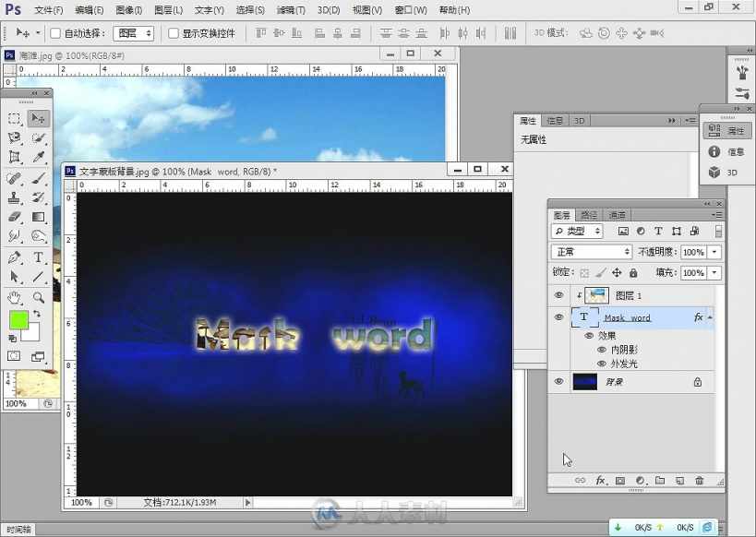Screen dimensions: 756x537
Task: Swap foreground and background colors
Action: click(37, 314)
